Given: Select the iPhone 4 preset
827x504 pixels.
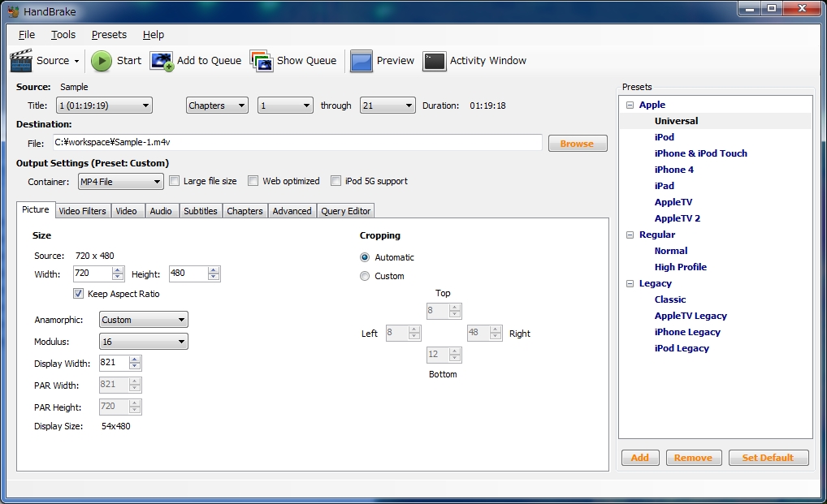Looking at the screenshot, I should coord(674,170).
